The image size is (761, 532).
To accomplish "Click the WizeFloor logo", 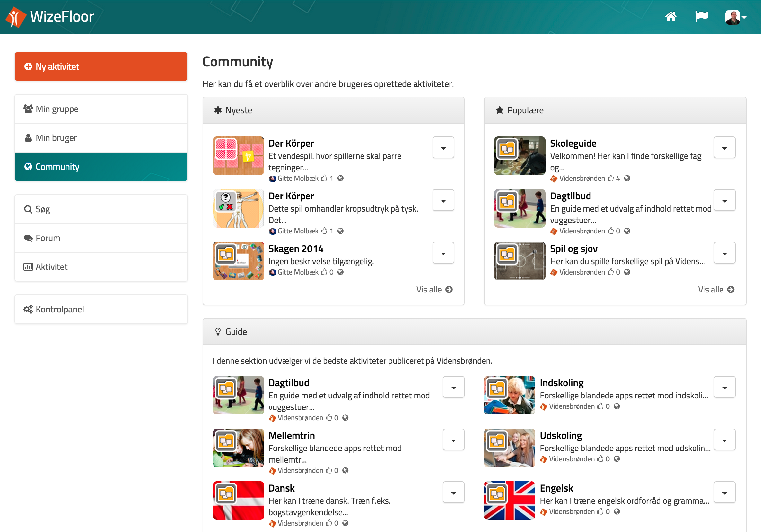I will [x=50, y=17].
